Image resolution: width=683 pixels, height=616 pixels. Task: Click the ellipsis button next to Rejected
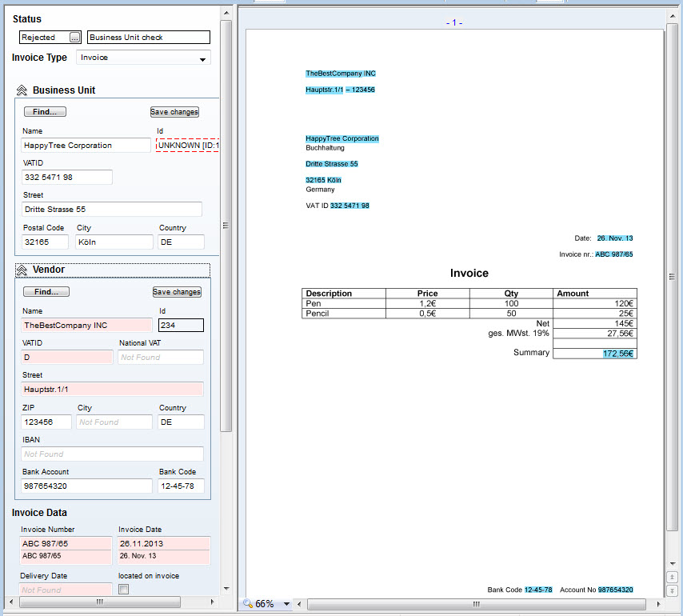[x=75, y=38]
